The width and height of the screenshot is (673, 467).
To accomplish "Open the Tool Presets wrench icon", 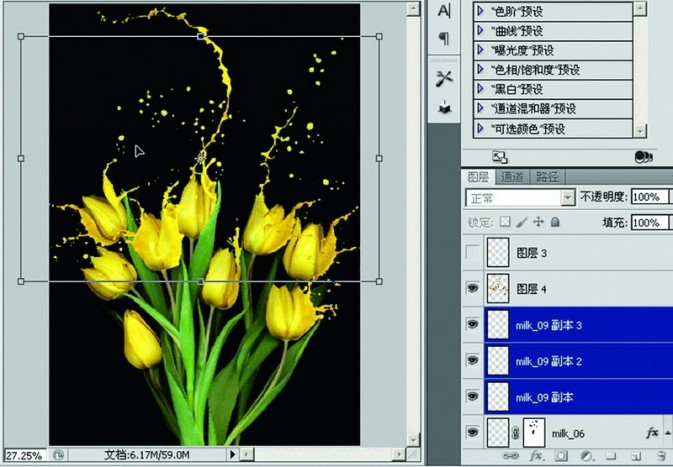I will pos(444,79).
